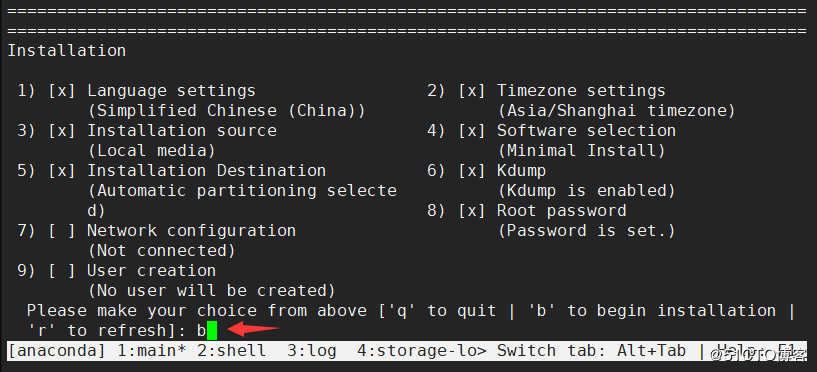This screenshot has height=372, width=817.
Task: Click the 'Asia/Shanghai timezone' value text
Action: (x=616, y=111)
